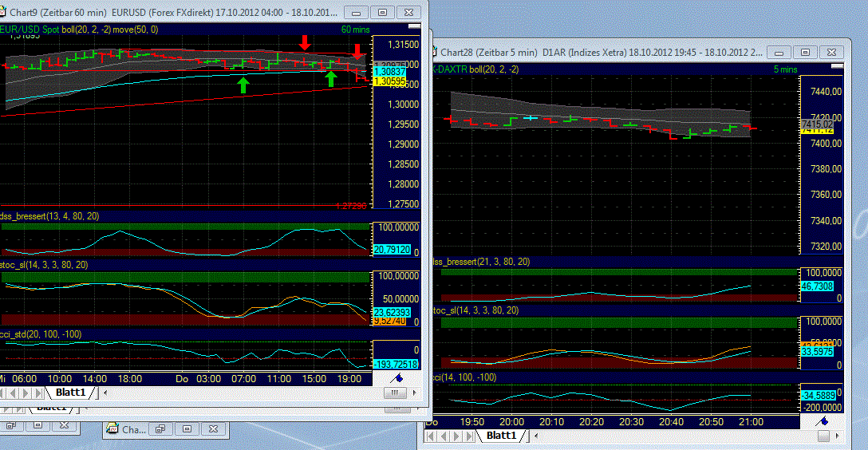Click Chart28 horizontal scrollbar left arrow
Screen dimensions: 868x450
click(x=536, y=436)
